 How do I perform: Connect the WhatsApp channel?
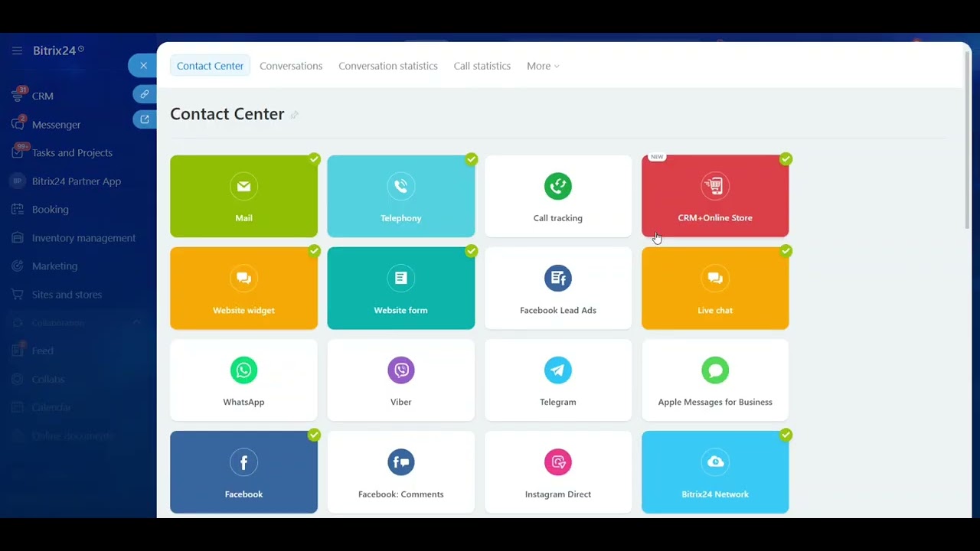[x=243, y=380]
